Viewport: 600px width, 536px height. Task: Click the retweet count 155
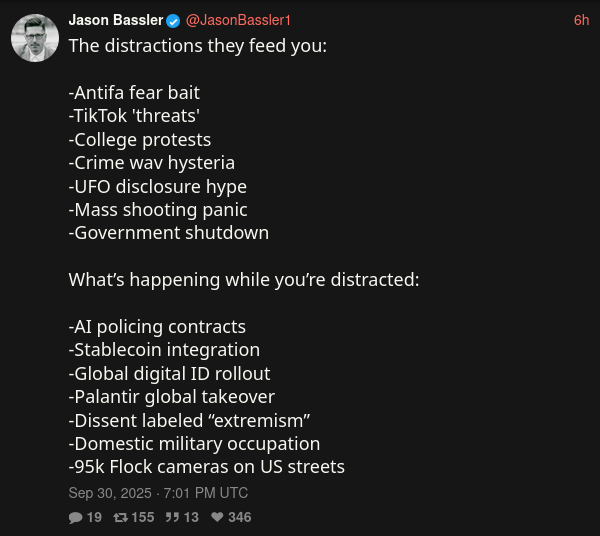144,517
